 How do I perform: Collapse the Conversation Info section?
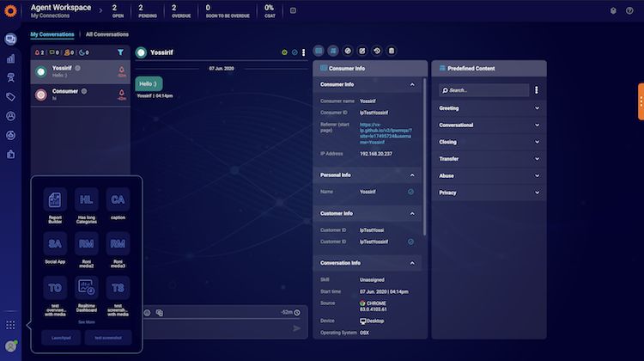tap(411, 262)
